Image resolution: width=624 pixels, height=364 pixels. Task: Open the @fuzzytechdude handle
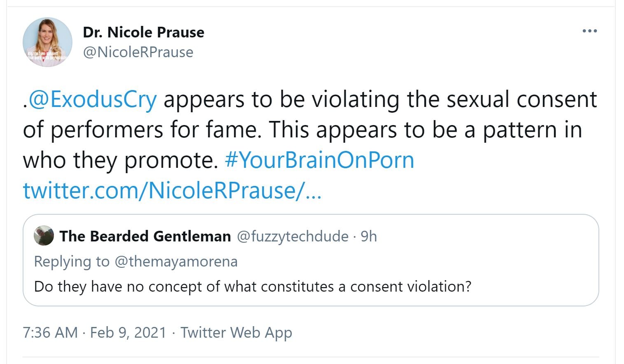tap(293, 236)
